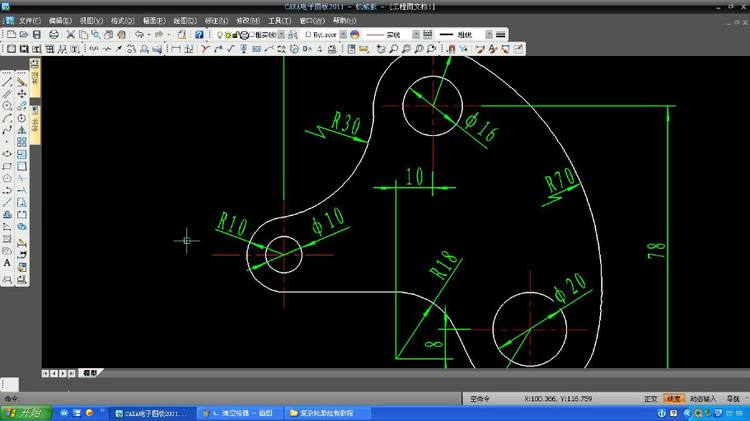Viewport: 750px width, 421px height.
Task: Click the first-sheet navigation arrow
Action: [x=45, y=373]
